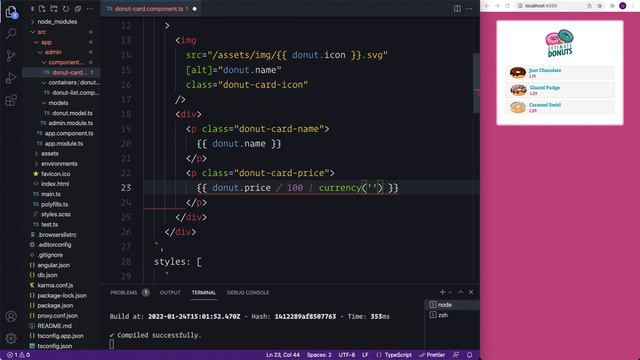Select the node terminal instance
The width and height of the screenshot is (640, 360).
pyautogui.click(x=452, y=305)
